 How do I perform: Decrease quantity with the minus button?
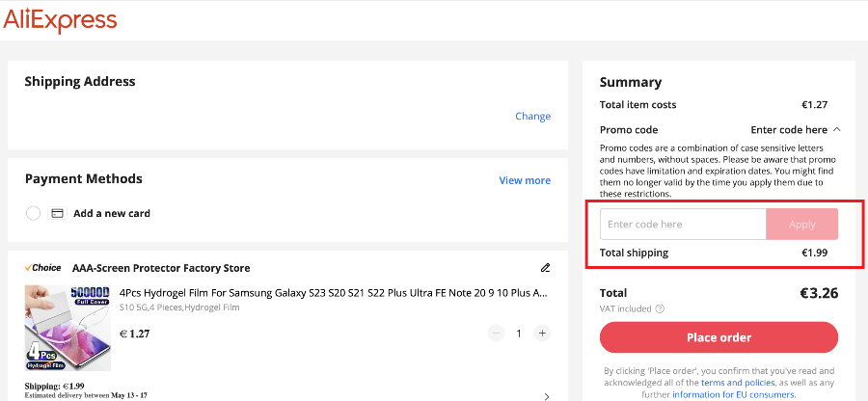point(496,334)
